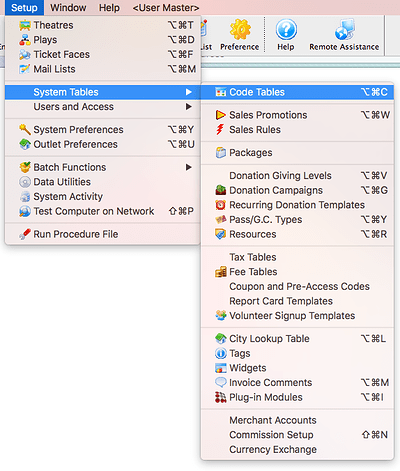This screenshot has height=471, width=400.
Task: Click the Plug-in Modules icon
Action: point(221,397)
